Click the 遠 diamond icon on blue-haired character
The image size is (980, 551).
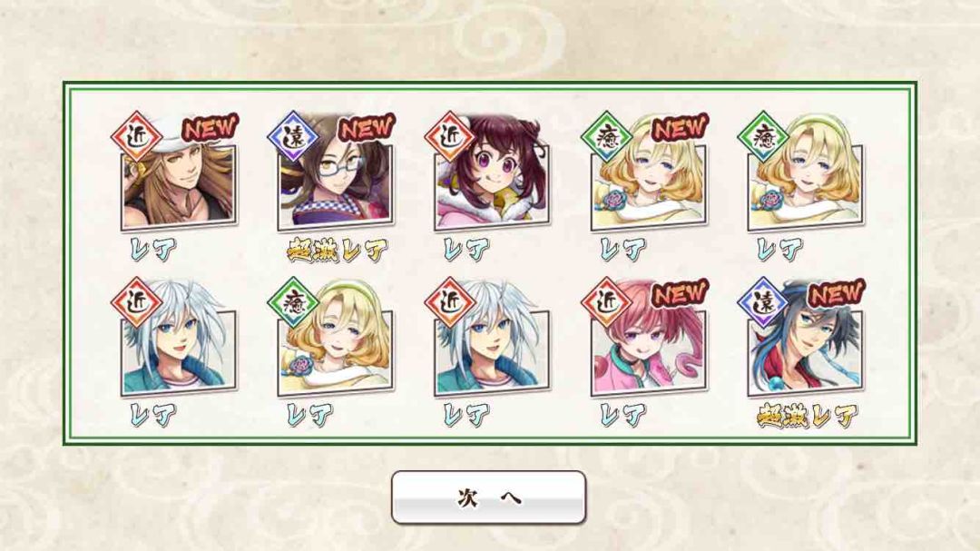(x=763, y=302)
